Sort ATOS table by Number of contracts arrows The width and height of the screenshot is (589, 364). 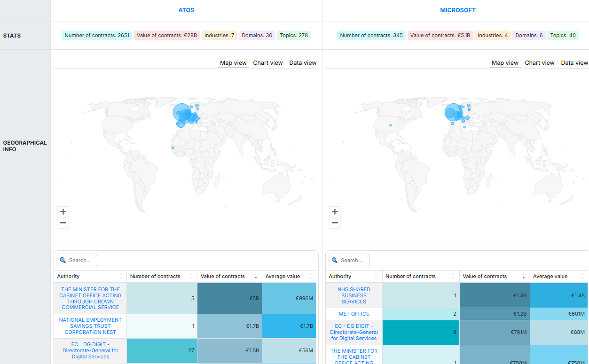(191, 277)
